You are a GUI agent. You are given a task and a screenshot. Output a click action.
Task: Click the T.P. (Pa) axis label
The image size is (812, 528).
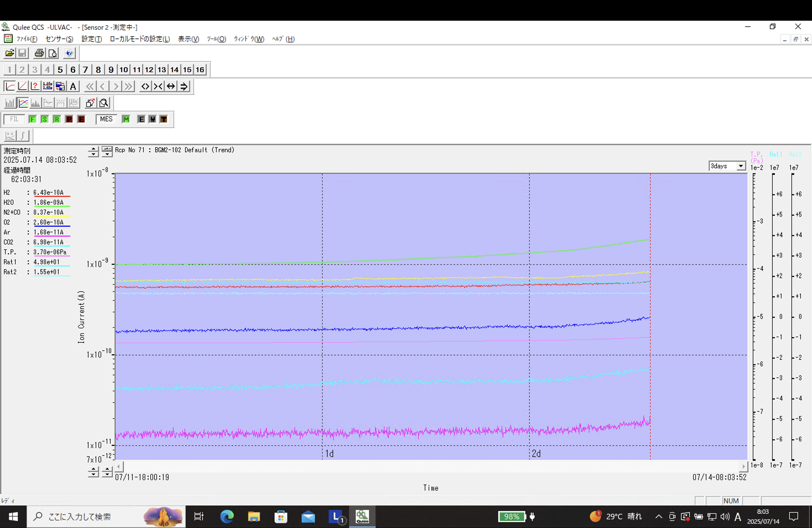coord(756,157)
